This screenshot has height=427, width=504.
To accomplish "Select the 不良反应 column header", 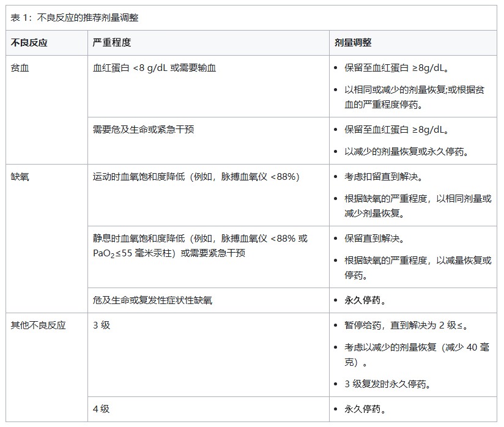I will (28, 42).
